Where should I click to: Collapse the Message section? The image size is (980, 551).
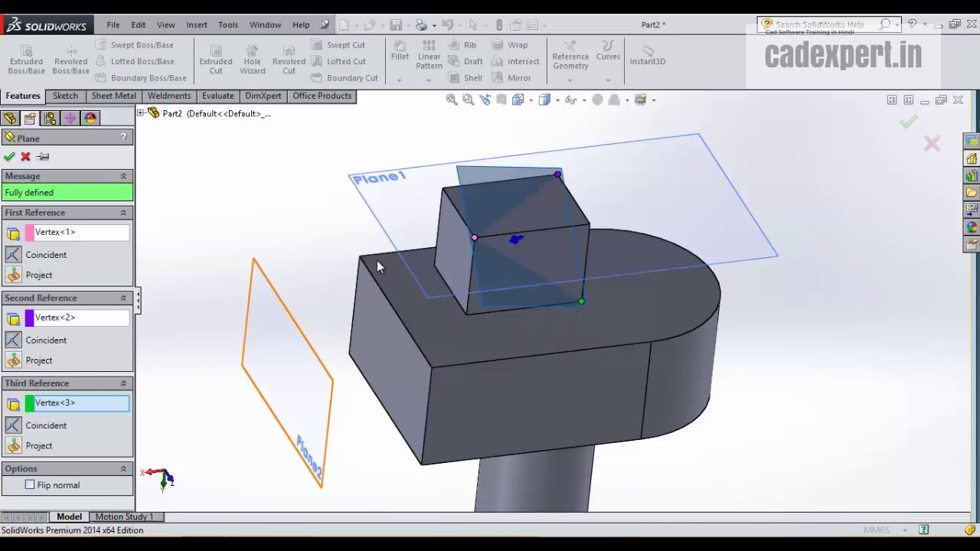(123, 176)
